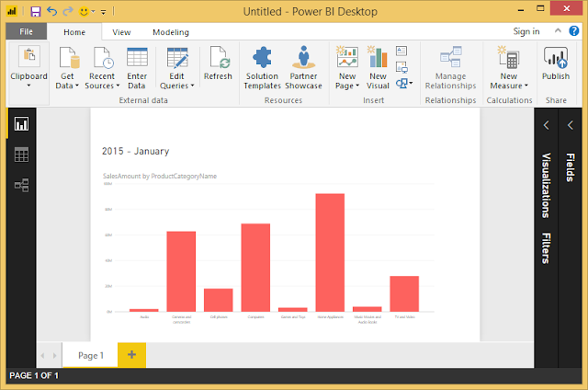Select the '2015 - January' title text
This screenshot has width=588, height=390.
tap(135, 151)
